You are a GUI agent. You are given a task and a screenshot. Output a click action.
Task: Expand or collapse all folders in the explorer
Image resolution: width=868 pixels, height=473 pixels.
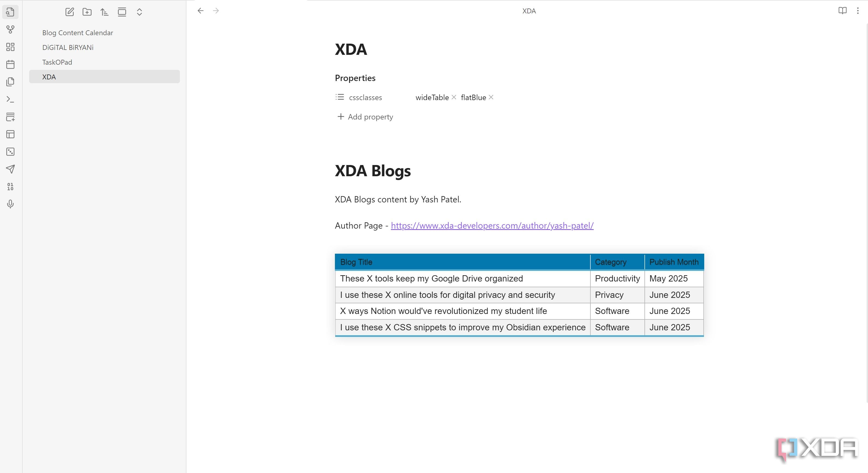[139, 12]
